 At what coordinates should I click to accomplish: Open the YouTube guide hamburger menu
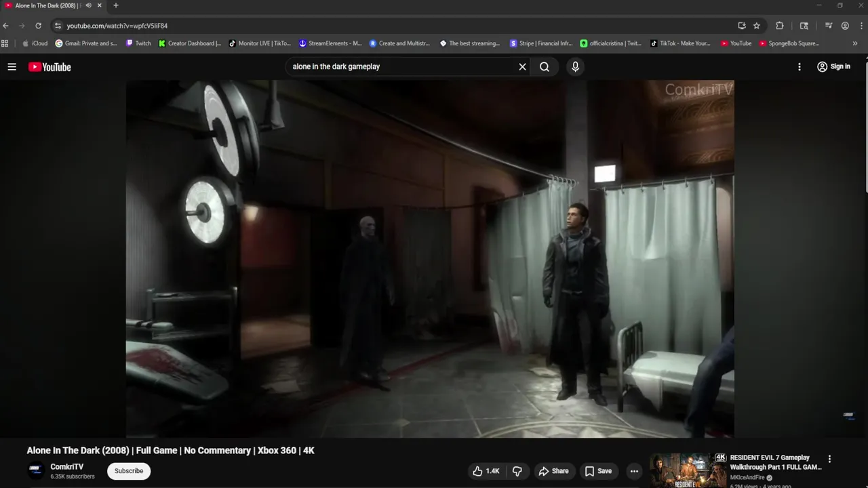(x=12, y=66)
